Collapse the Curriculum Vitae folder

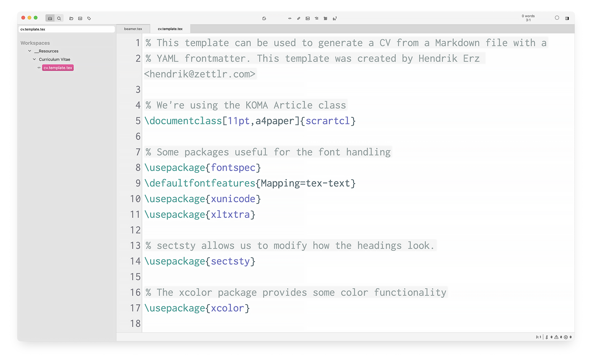pyautogui.click(x=34, y=59)
